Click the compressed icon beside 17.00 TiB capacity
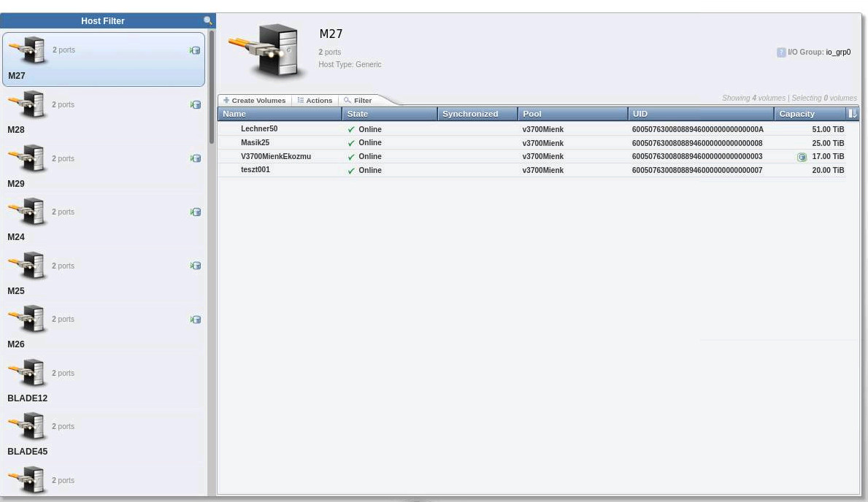Screen dimensions: 868x502 (802, 157)
